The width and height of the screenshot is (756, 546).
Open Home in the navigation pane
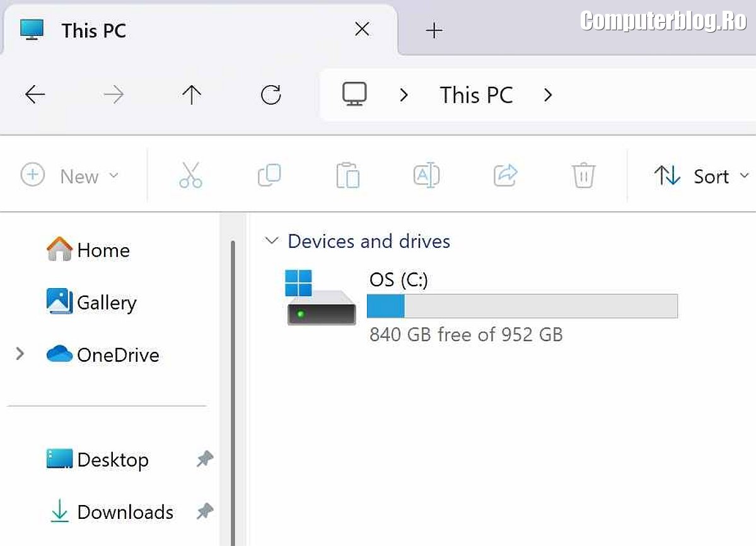coord(103,250)
